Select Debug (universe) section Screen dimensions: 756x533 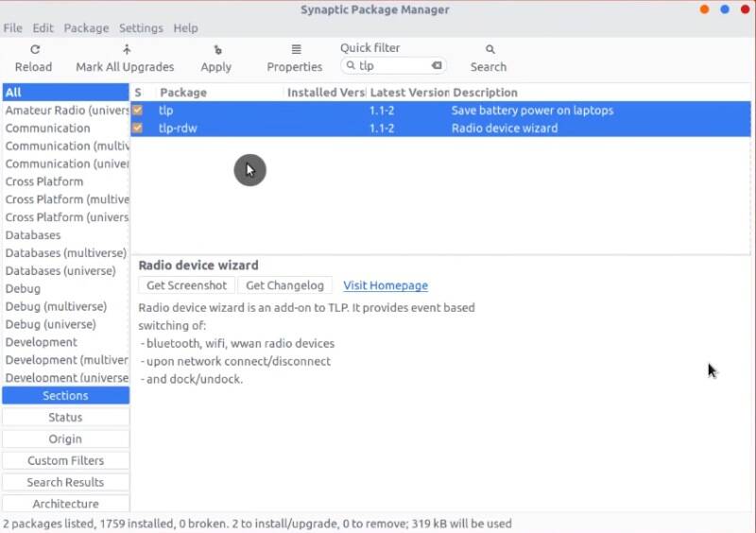(65, 324)
